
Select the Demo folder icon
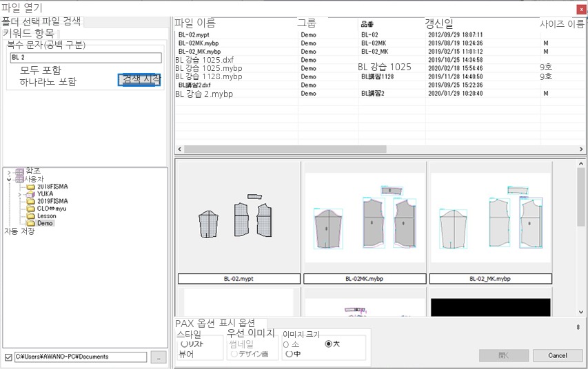point(31,223)
